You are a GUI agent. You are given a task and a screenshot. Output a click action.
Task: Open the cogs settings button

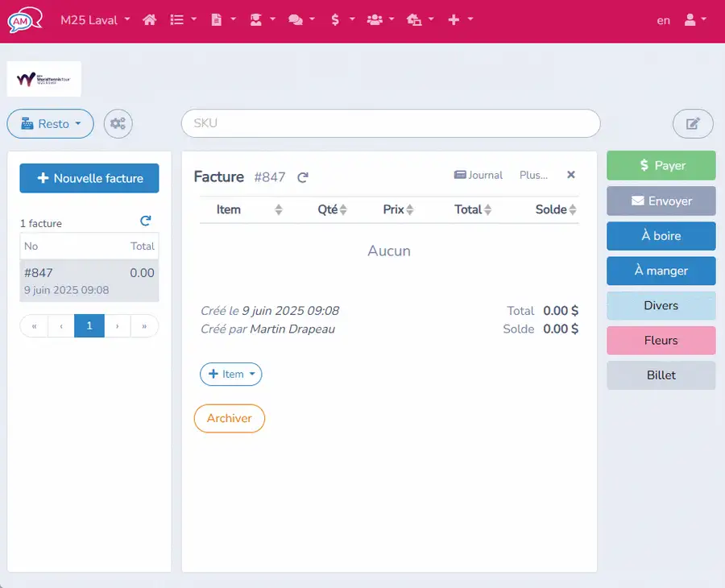118,123
